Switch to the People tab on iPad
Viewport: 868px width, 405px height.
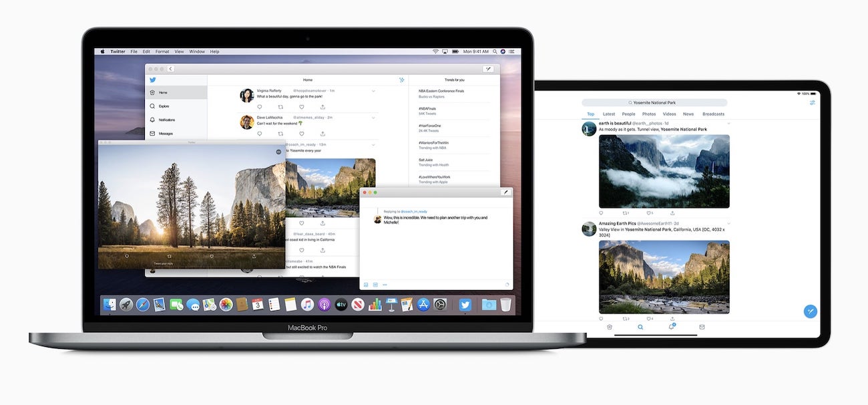pyautogui.click(x=629, y=114)
